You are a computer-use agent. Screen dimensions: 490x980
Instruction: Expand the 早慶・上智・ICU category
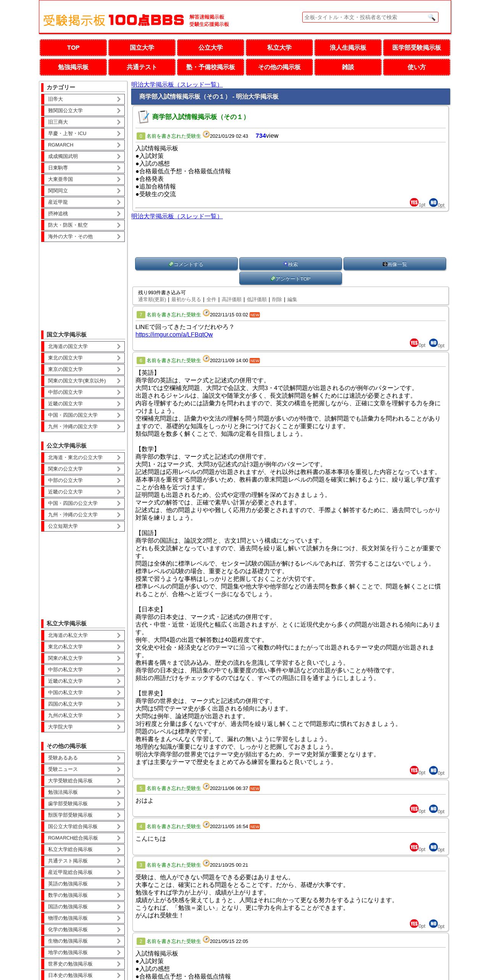tap(83, 134)
